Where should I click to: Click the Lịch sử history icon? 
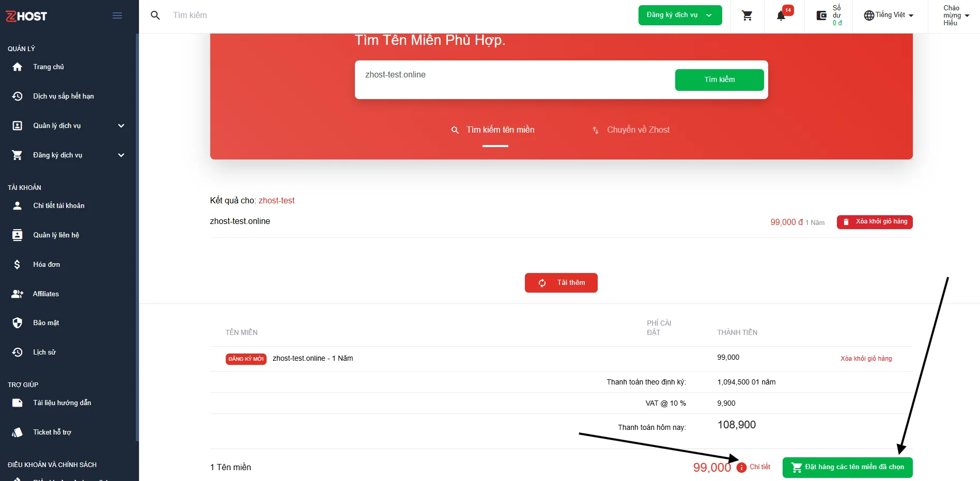tap(18, 352)
